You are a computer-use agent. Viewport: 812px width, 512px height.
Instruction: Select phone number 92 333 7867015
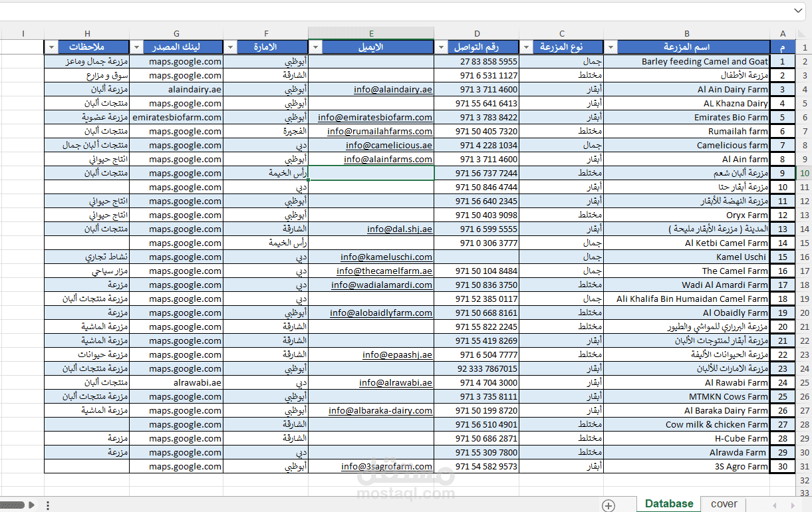477,368
